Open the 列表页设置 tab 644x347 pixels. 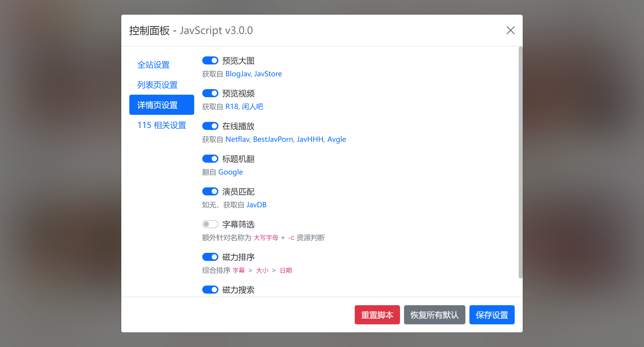click(157, 85)
